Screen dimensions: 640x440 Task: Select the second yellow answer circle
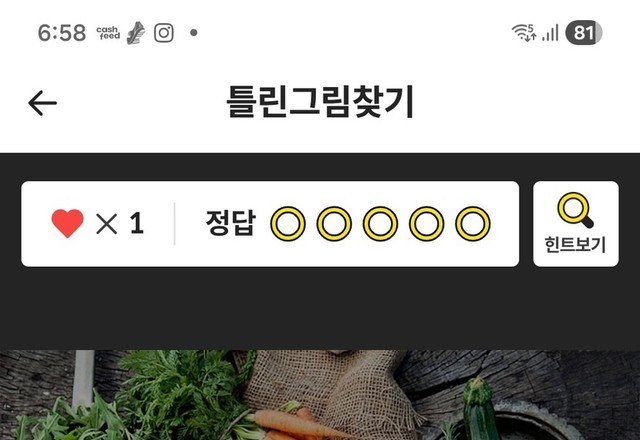click(x=334, y=224)
